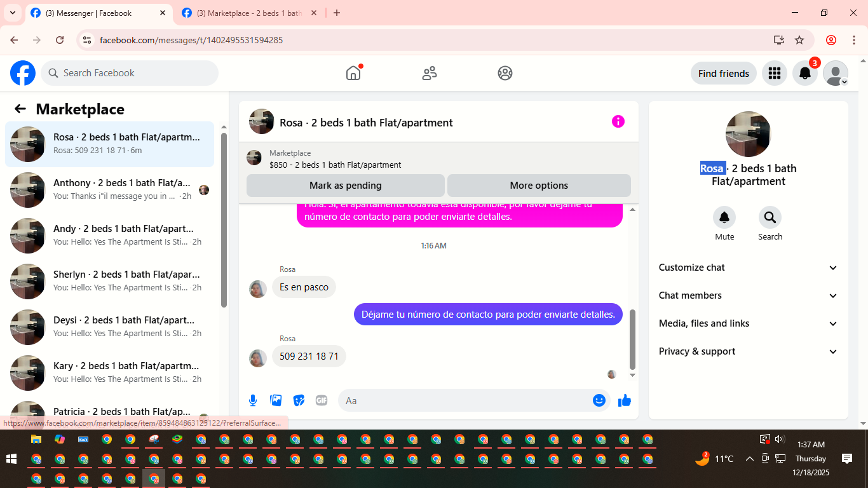The image size is (868, 488).
Task: Open Anthony conversation in list
Action: 110,190
